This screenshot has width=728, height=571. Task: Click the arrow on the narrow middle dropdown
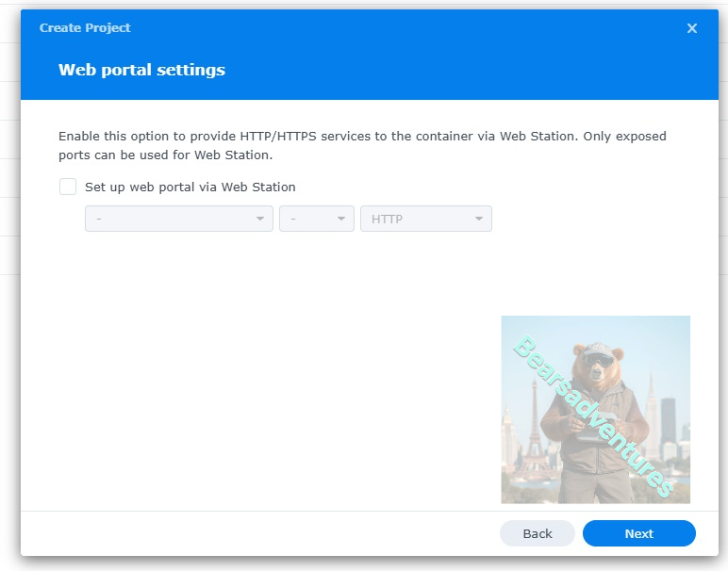tap(341, 219)
